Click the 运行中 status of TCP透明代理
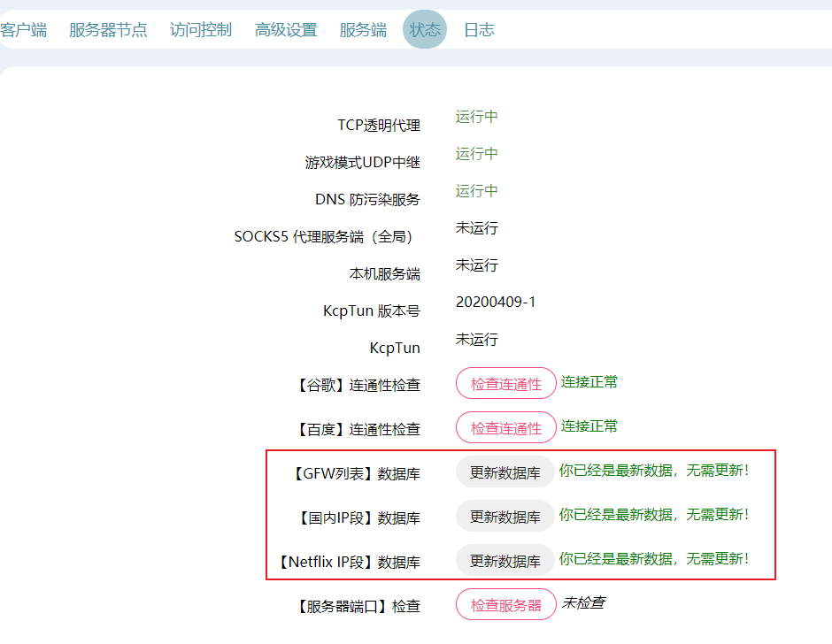 [477, 117]
